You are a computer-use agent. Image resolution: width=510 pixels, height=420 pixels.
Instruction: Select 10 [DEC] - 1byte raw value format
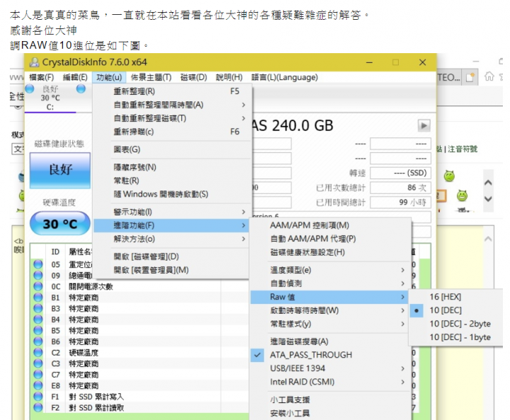[x=455, y=337]
